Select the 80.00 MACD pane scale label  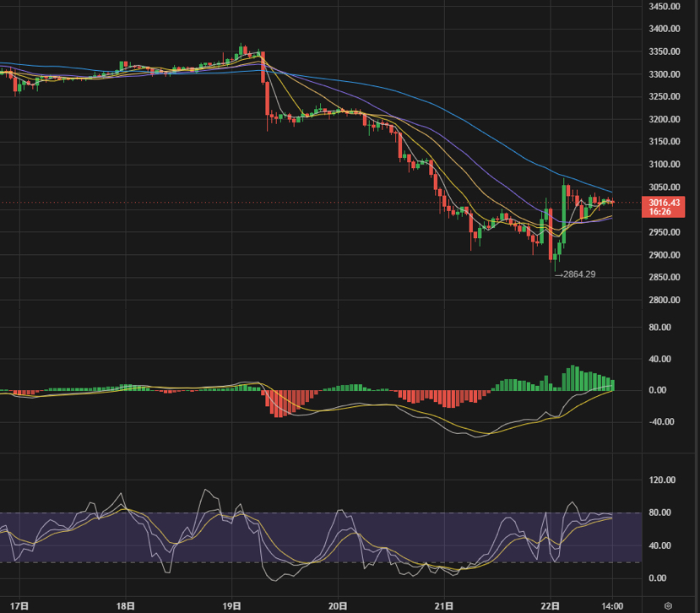(665, 328)
